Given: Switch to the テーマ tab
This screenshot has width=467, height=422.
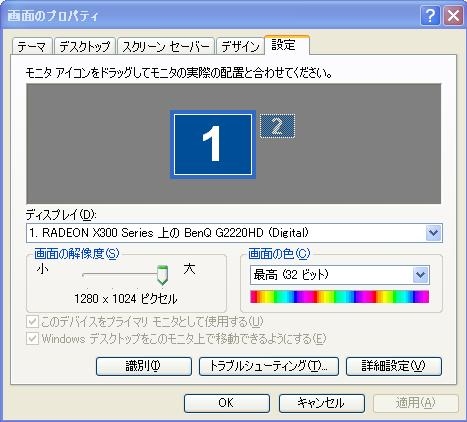Looking at the screenshot, I should pos(32,46).
